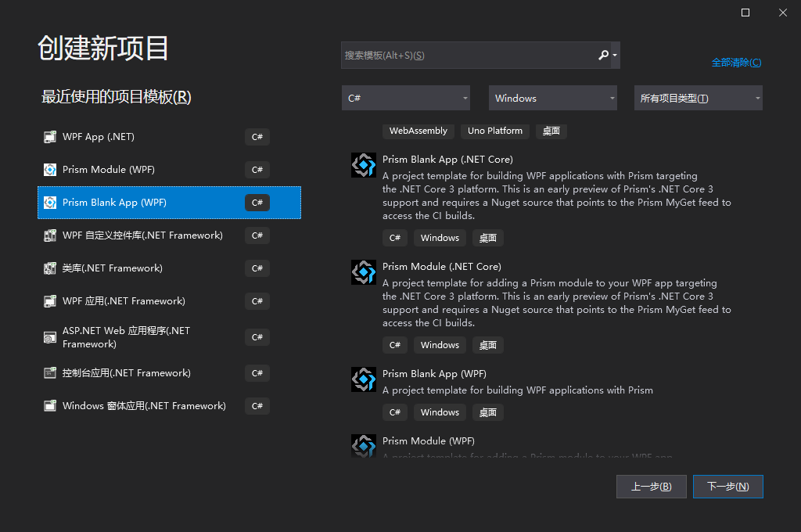This screenshot has width=801, height=532.
Task: Click the Prism Module (WPF) icon at list bottom
Action: [363, 445]
